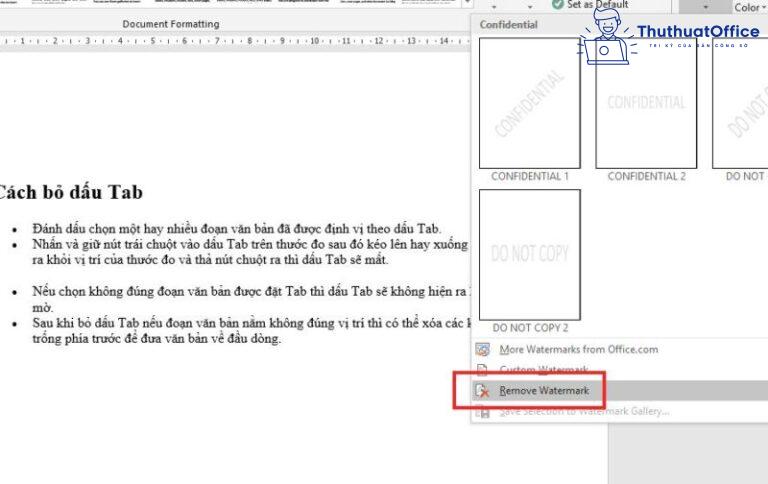This screenshot has width=768, height=484.
Task: Click the Custom Watermark page icon
Action: pos(484,370)
